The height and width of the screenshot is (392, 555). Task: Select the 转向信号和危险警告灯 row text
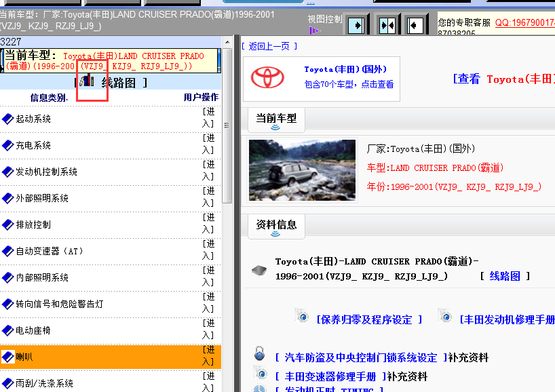point(60,305)
